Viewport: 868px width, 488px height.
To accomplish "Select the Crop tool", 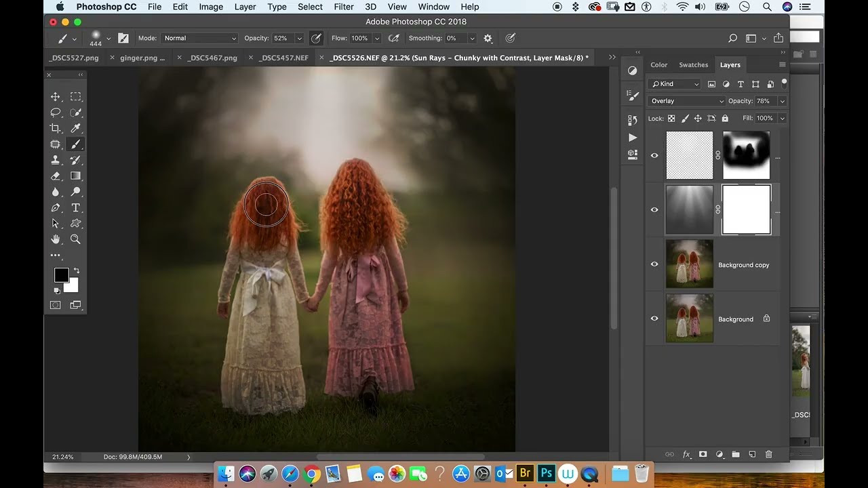I will pos(56,128).
